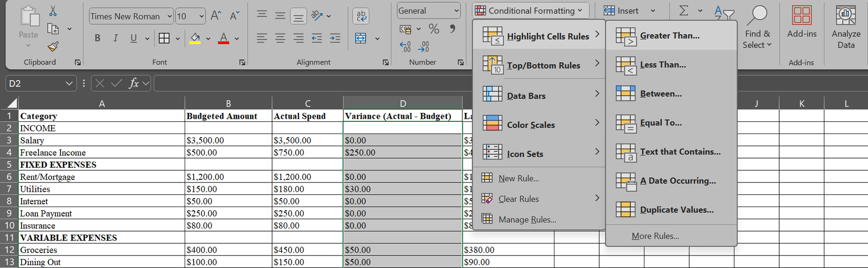868x268 pixels.
Task: Increase font size with the larger A icon
Action: point(216,16)
